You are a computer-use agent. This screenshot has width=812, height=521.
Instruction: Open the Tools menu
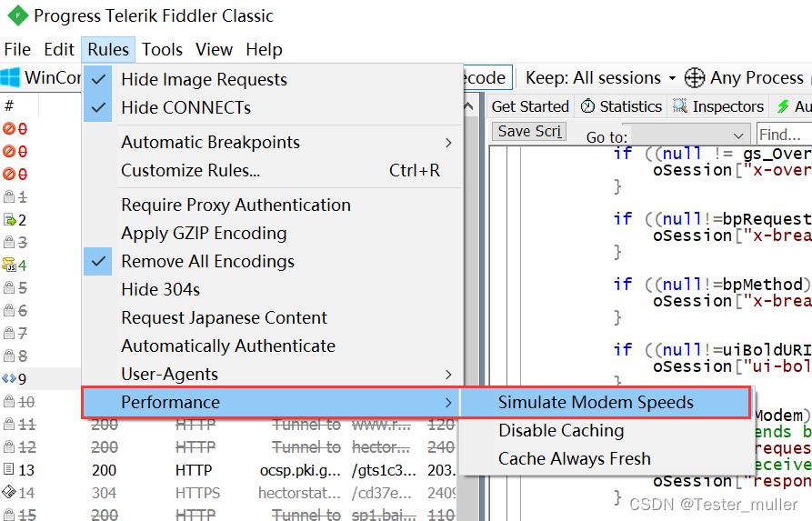click(162, 50)
